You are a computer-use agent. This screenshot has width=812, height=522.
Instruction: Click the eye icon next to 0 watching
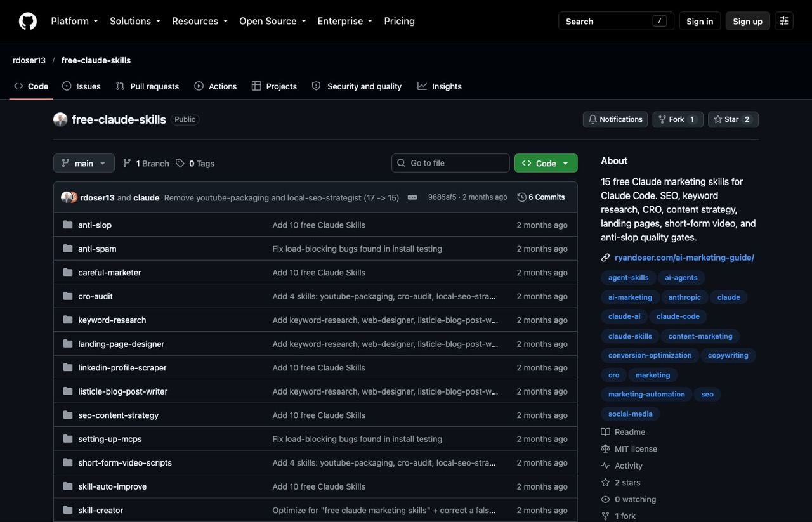click(x=605, y=499)
